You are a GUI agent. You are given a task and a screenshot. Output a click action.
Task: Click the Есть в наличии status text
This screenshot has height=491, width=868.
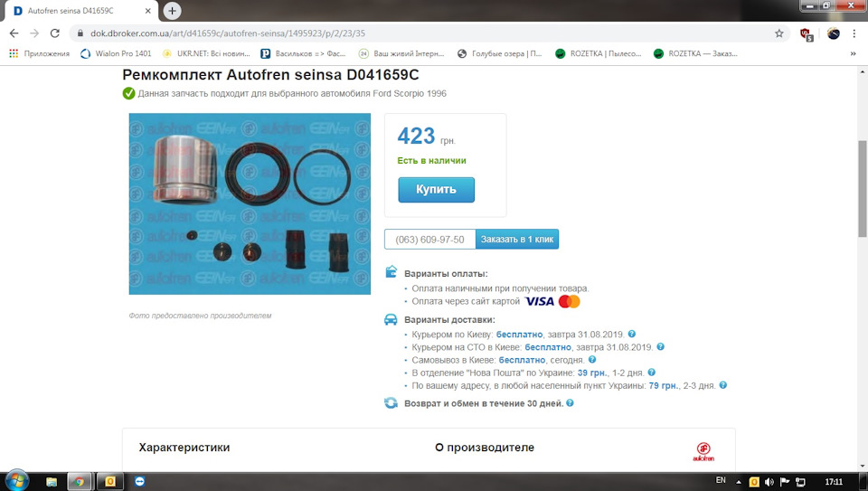point(431,161)
